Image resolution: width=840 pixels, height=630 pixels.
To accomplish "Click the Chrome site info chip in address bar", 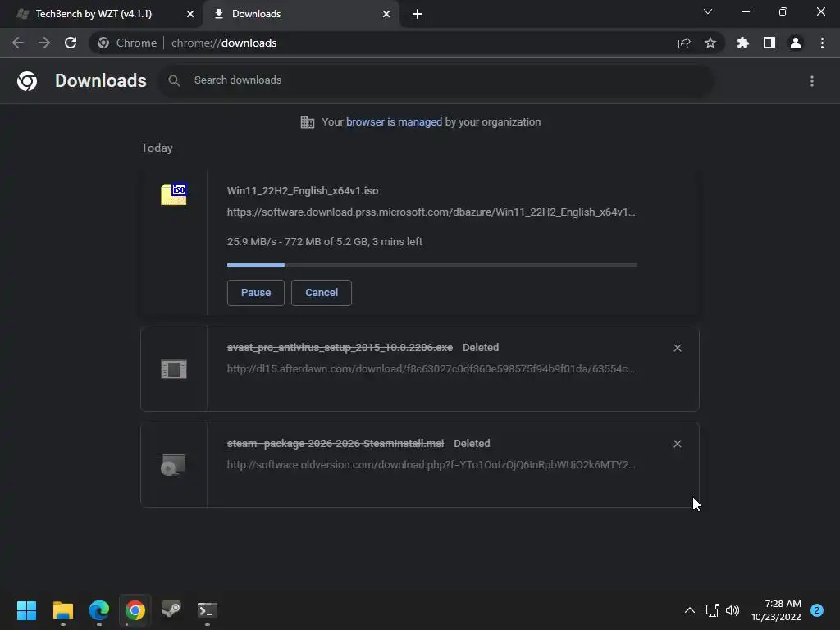I will (x=127, y=43).
